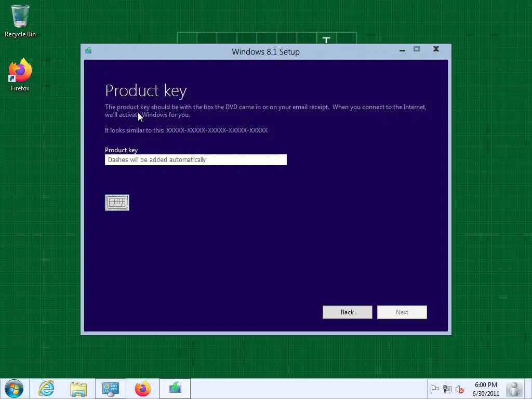The width and height of the screenshot is (532, 399).
Task: Click the Product key heading
Action: 146,91
